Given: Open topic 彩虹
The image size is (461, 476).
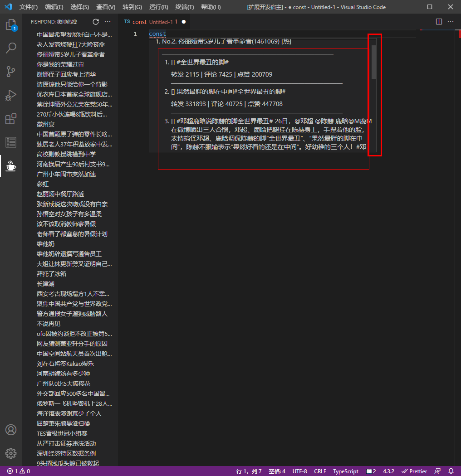Looking at the screenshot, I should (x=43, y=184).
